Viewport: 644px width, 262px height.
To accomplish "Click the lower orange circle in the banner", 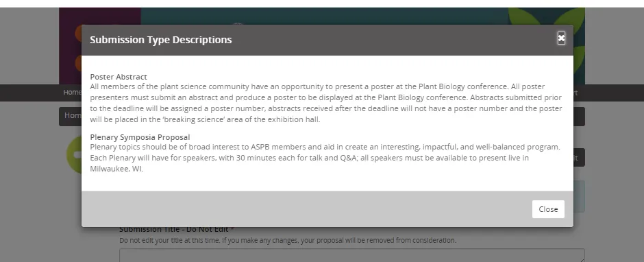I will point(79,63).
